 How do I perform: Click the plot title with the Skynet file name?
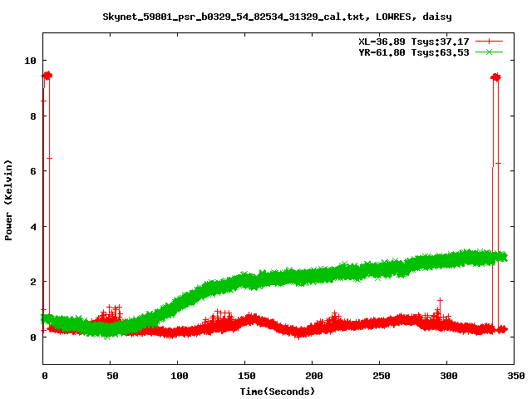[x=277, y=17]
